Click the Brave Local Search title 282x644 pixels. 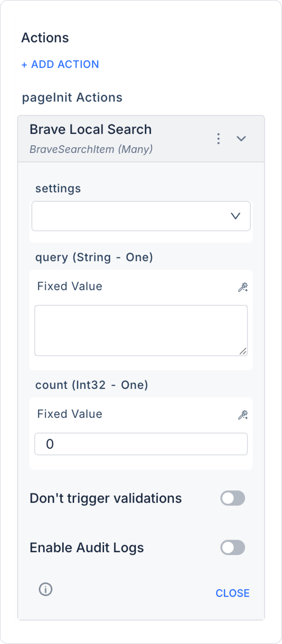pyautogui.click(x=91, y=129)
